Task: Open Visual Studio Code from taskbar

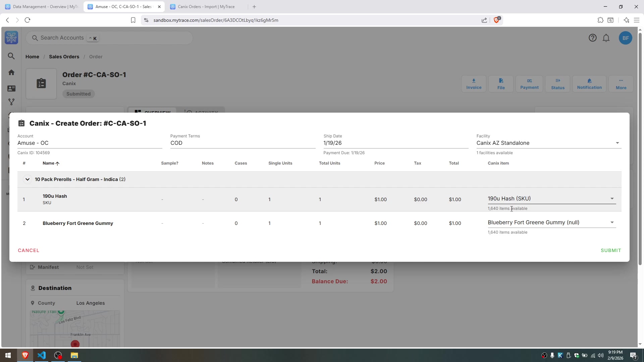Action: click(42, 355)
